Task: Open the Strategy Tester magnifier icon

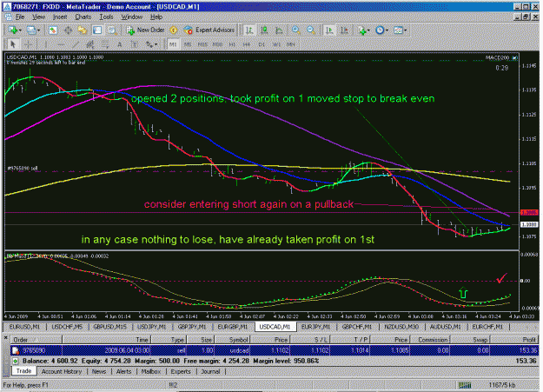Action: click(x=112, y=30)
